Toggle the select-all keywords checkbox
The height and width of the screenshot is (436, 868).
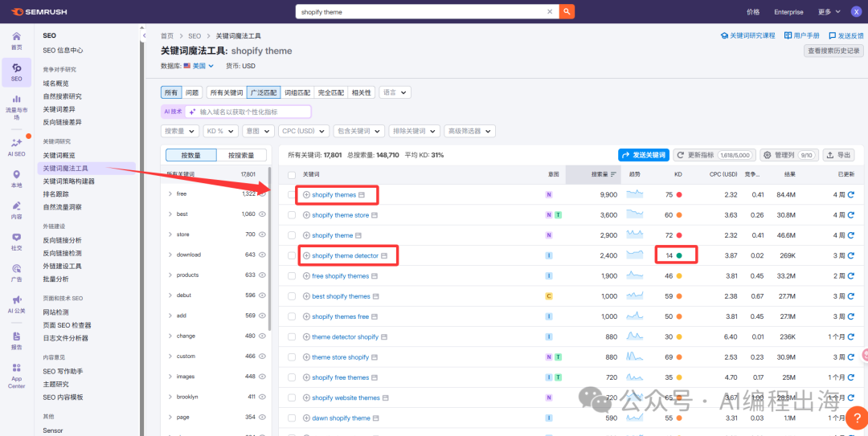292,174
